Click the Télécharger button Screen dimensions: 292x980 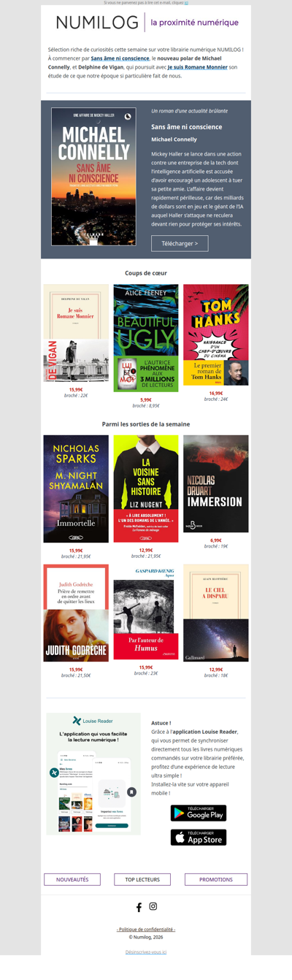(180, 243)
